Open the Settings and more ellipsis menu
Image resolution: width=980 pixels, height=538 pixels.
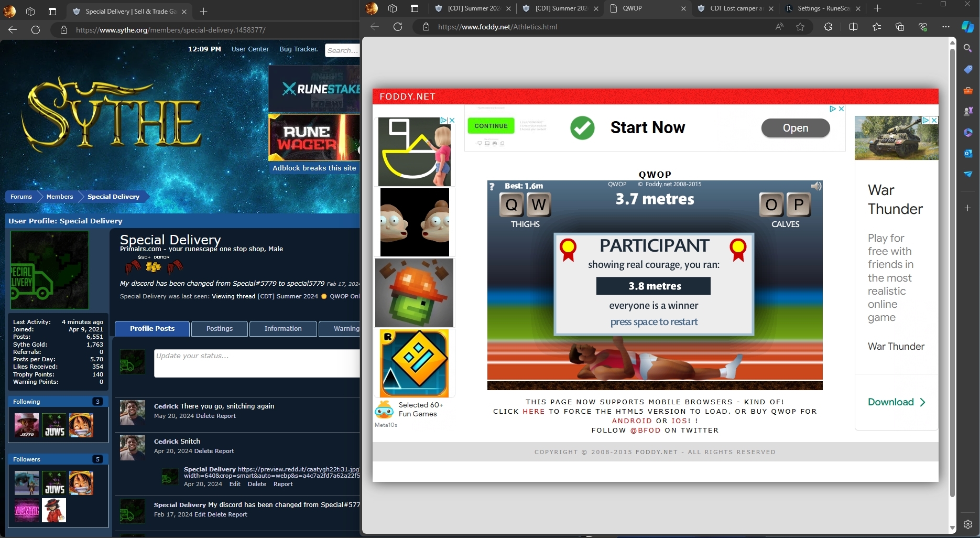pos(946,27)
